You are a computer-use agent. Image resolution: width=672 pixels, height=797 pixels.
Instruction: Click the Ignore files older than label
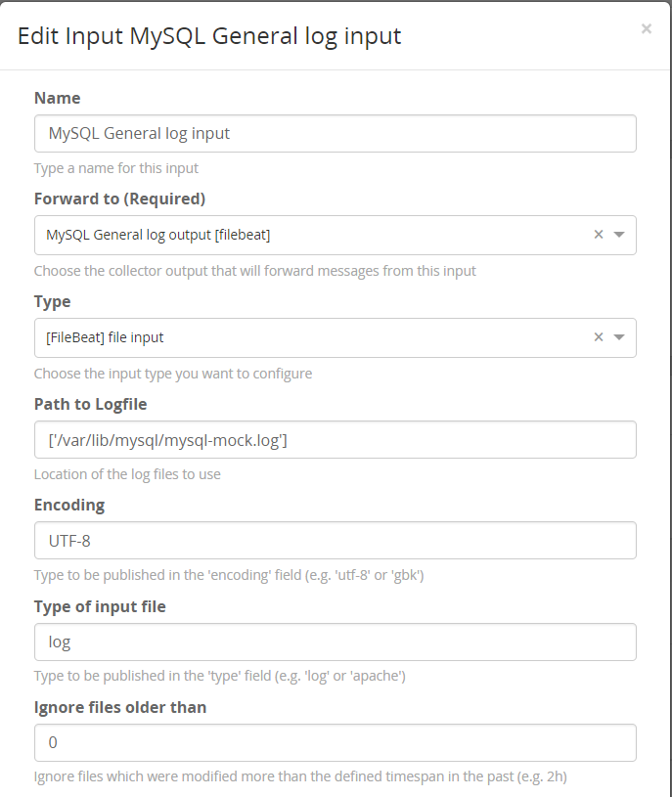120,707
